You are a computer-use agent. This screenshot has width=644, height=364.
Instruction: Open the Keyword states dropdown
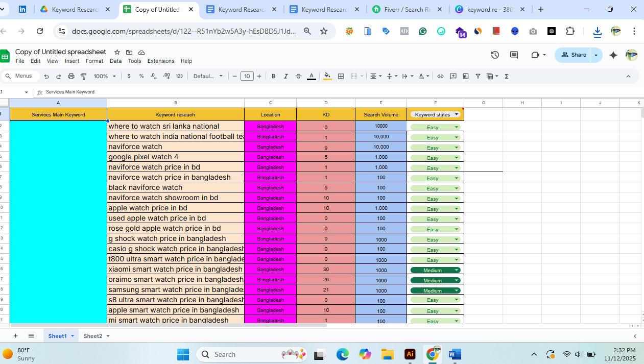pos(457,114)
